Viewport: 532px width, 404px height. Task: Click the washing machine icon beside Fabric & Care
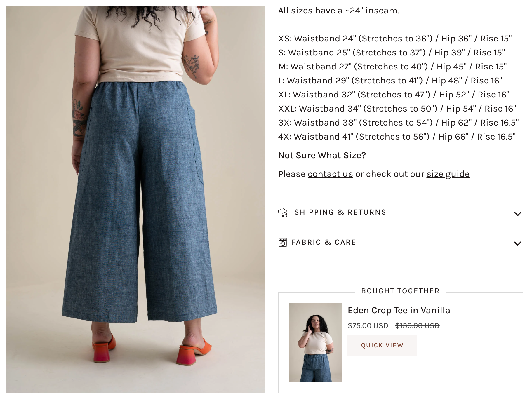click(x=283, y=243)
